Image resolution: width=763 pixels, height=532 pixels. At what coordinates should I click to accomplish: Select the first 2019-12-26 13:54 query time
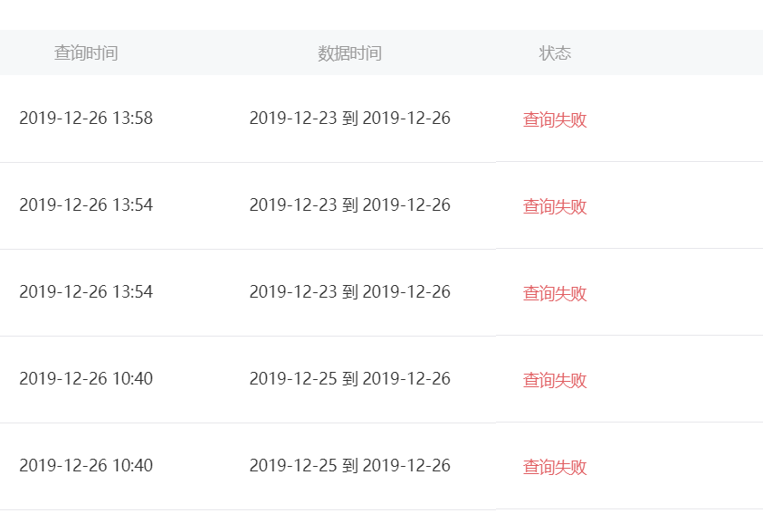86,204
